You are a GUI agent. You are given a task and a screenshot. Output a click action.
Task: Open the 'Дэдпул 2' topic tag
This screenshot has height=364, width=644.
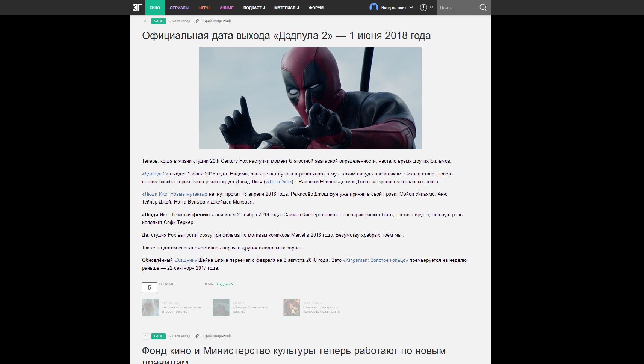pos(225,284)
